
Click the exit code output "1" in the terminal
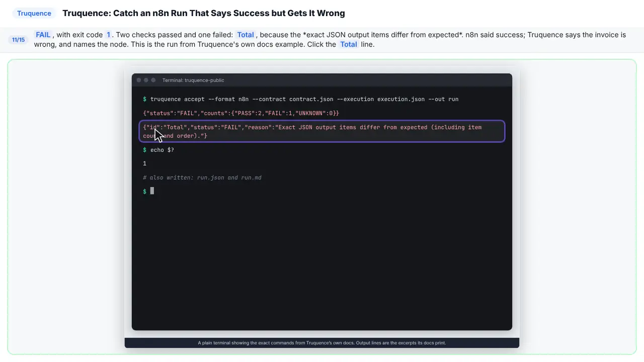click(145, 163)
